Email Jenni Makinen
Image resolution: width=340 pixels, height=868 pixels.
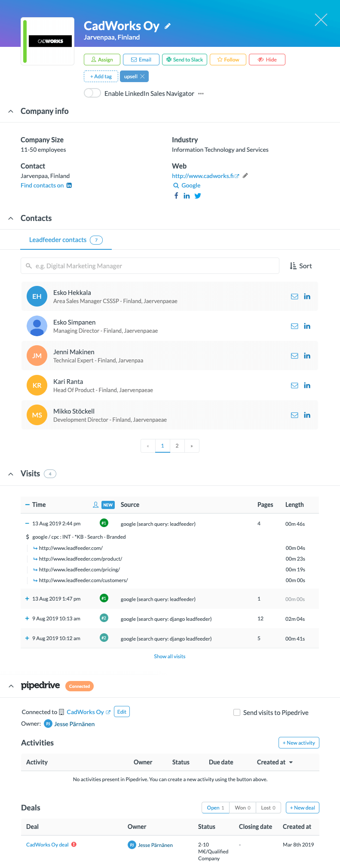tap(294, 356)
